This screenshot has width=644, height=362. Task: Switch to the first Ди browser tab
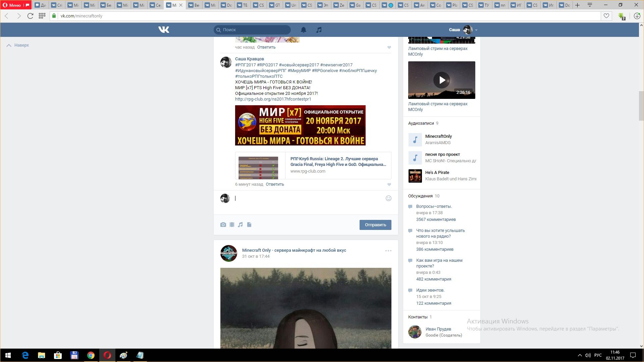pyautogui.click(x=41, y=5)
